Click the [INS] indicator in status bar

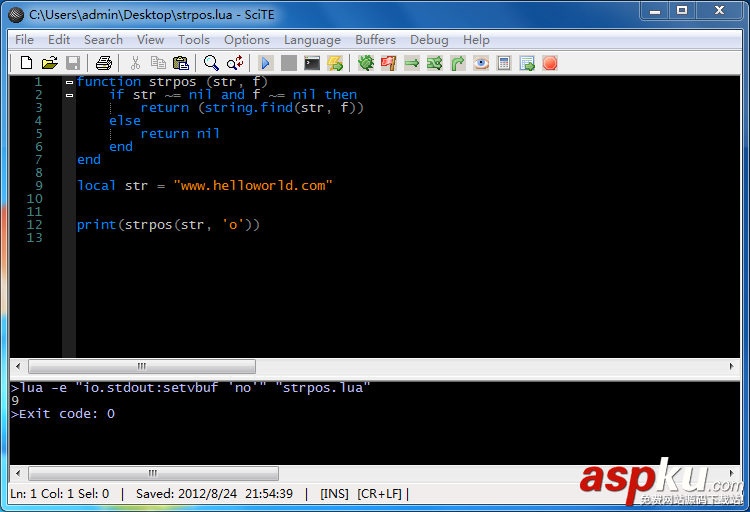tap(334, 494)
